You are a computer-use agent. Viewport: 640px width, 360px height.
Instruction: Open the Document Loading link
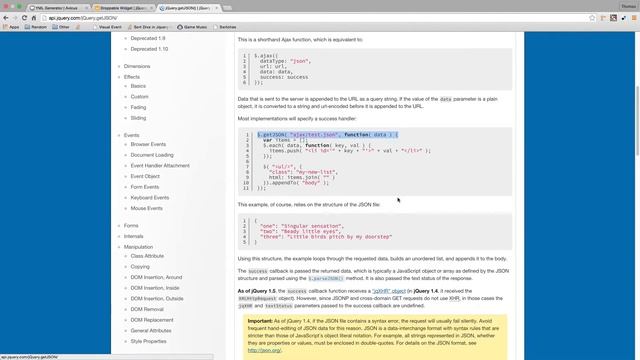(x=152, y=155)
